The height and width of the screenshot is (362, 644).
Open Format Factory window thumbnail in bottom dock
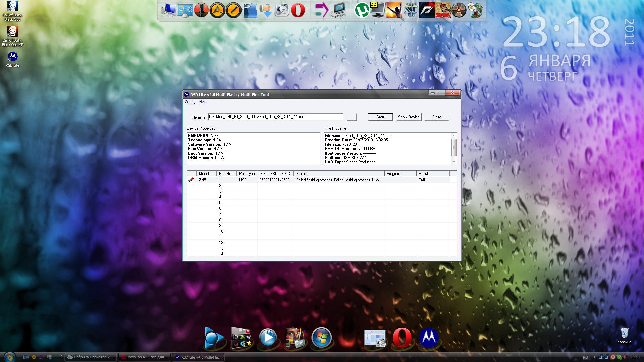[x=375, y=338]
